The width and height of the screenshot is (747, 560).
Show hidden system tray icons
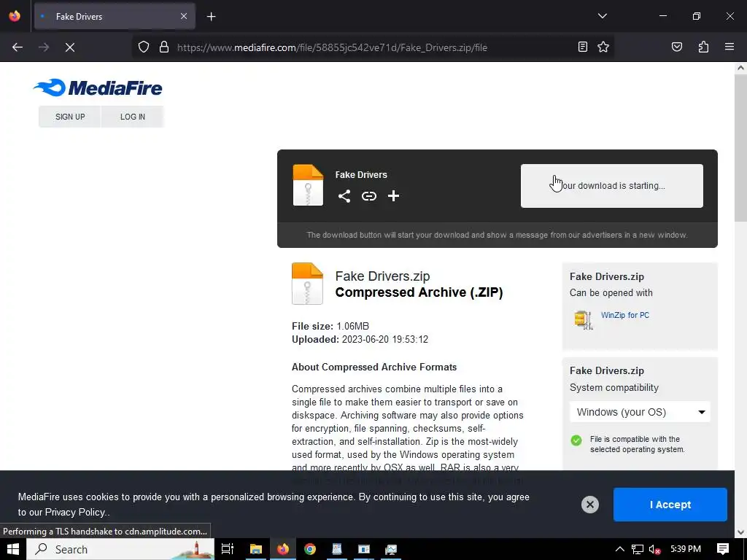coord(619,549)
